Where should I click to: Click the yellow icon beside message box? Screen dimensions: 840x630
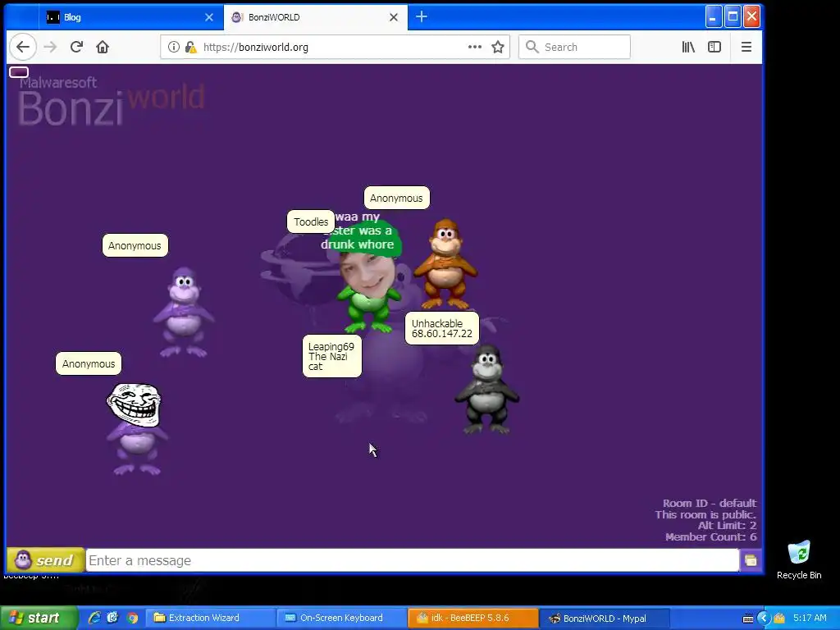751,560
